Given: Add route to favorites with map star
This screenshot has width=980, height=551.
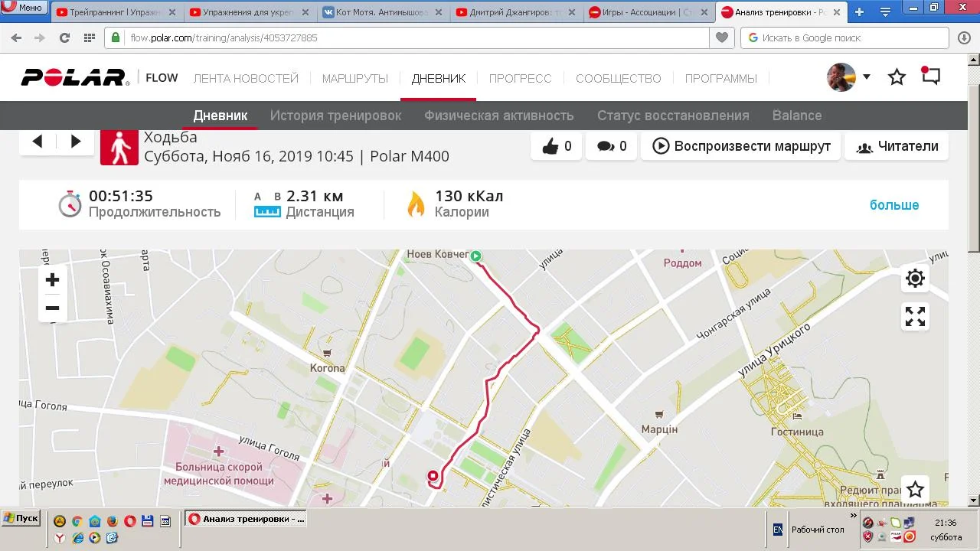Looking at the screenshot, I should coord(915,490).
